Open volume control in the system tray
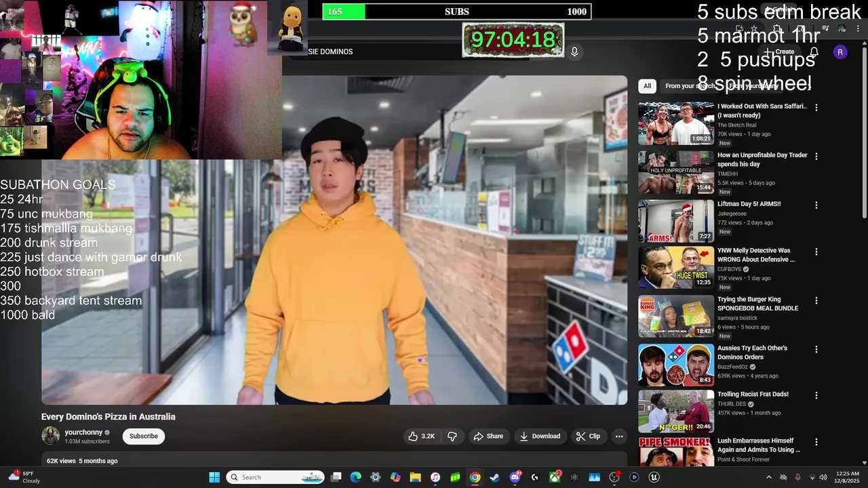868x488 pixels. (823, 477)
